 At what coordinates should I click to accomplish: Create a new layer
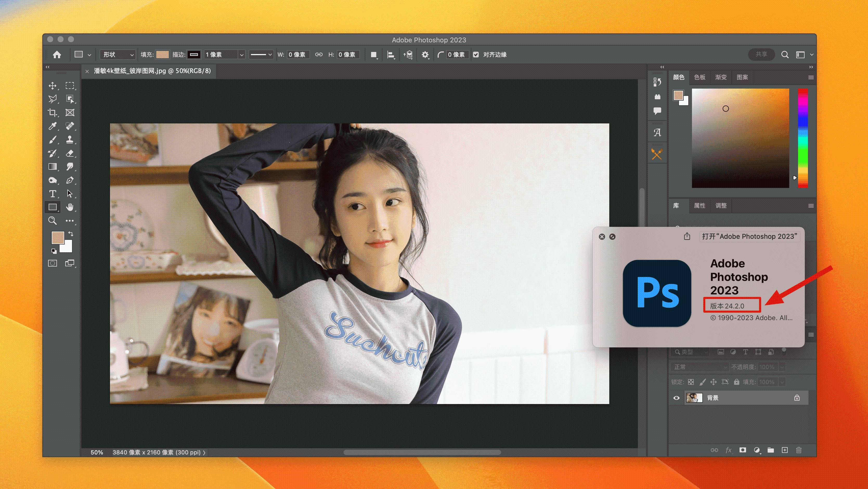[785, 450]
